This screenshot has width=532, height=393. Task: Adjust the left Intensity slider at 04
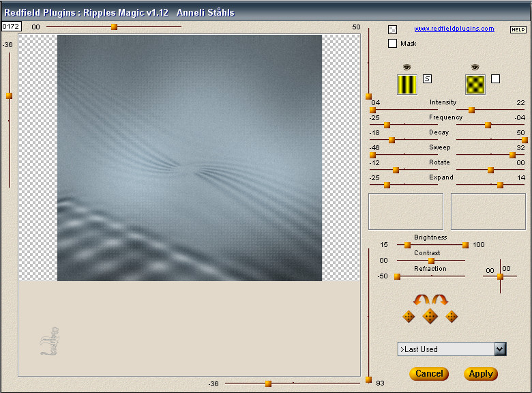(372, 110)
